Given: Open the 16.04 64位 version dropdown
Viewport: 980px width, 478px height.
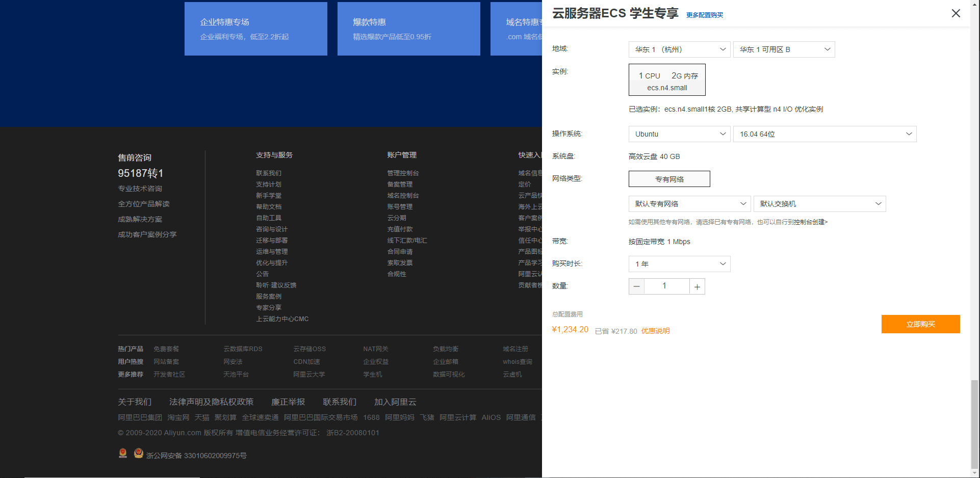Looking at the screenshot, I should click(x=825, y=134).
